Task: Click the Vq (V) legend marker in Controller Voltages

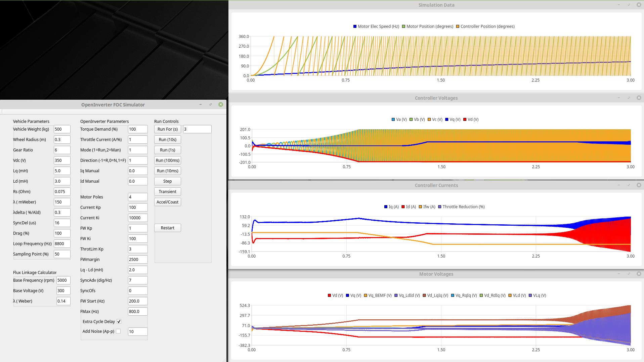Action: pos(447,120)
